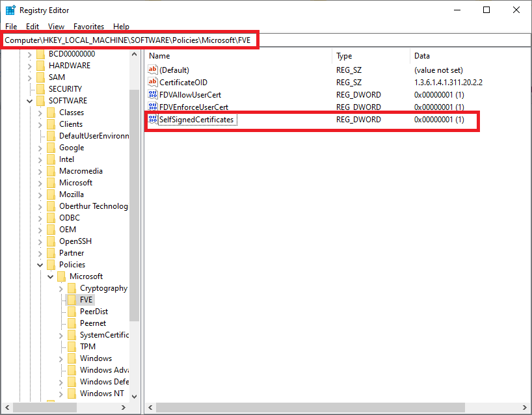Open the View menu
The height and width of the screenshot is (415, 532).
pos(56,27)
